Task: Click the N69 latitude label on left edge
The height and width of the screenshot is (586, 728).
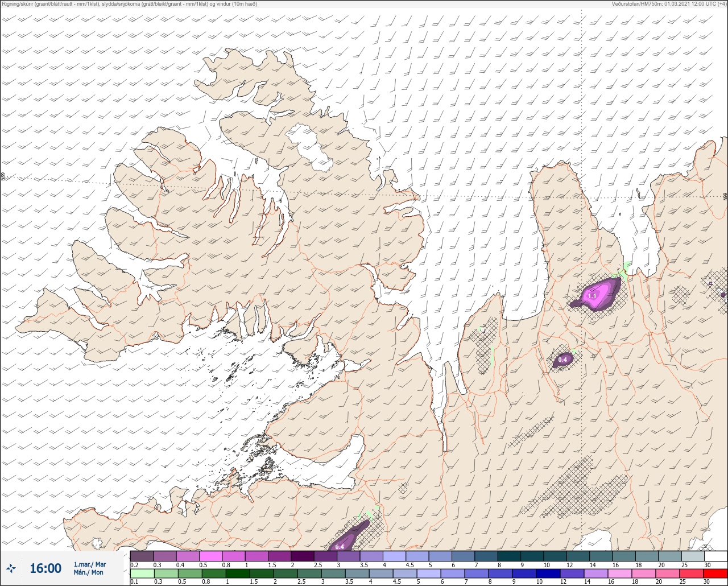Action: (3, 177)
